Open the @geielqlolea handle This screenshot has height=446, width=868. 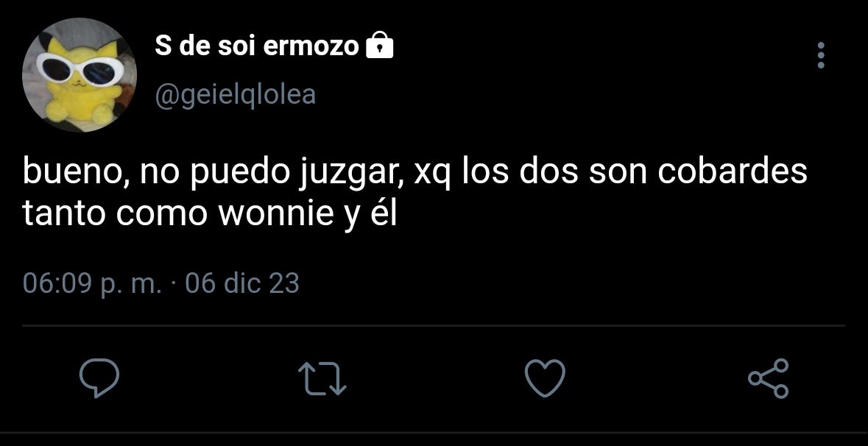(236, 95)
